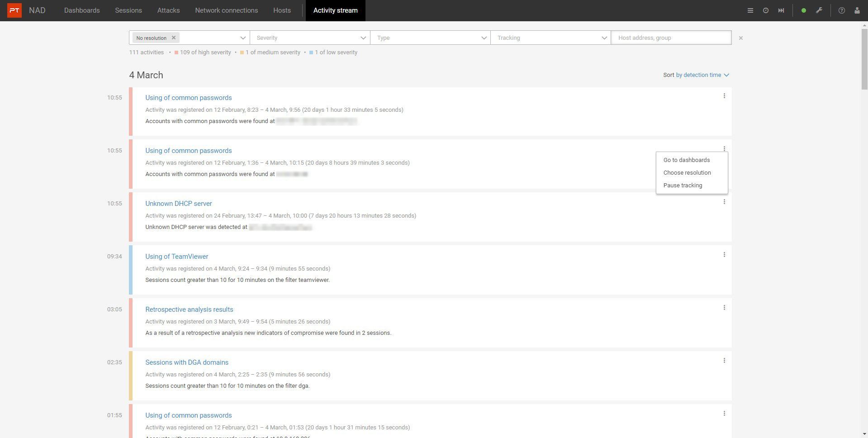Open Sessions with DGA domains link
Image resolution: width=868 pixels, height=438 pixels.
coord(187,362)
